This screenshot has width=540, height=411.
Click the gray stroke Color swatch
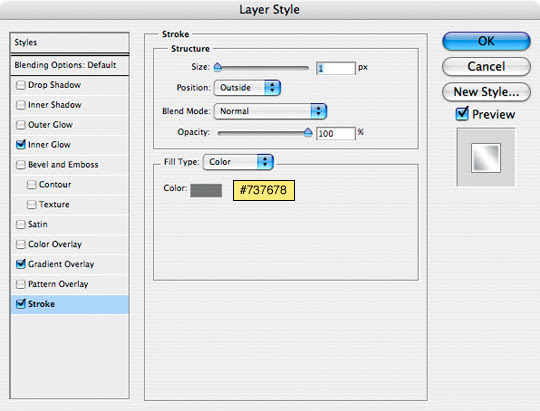click(206, 191)
